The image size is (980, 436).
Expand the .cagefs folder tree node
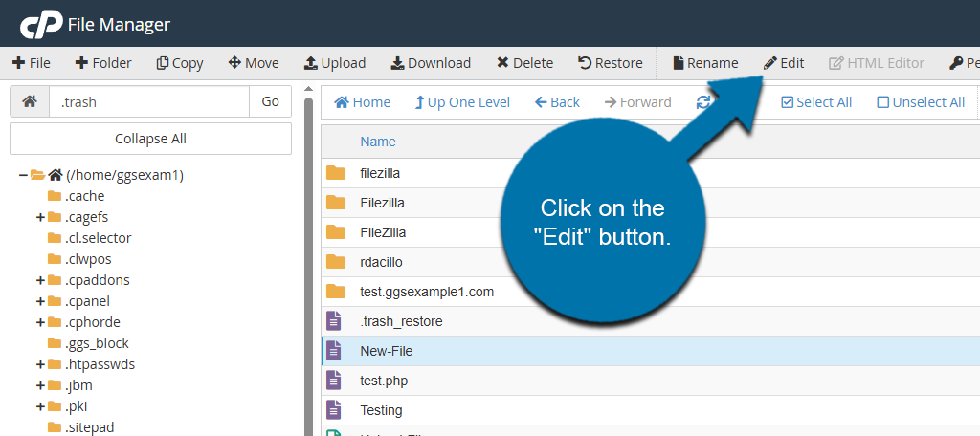[40, 217]
